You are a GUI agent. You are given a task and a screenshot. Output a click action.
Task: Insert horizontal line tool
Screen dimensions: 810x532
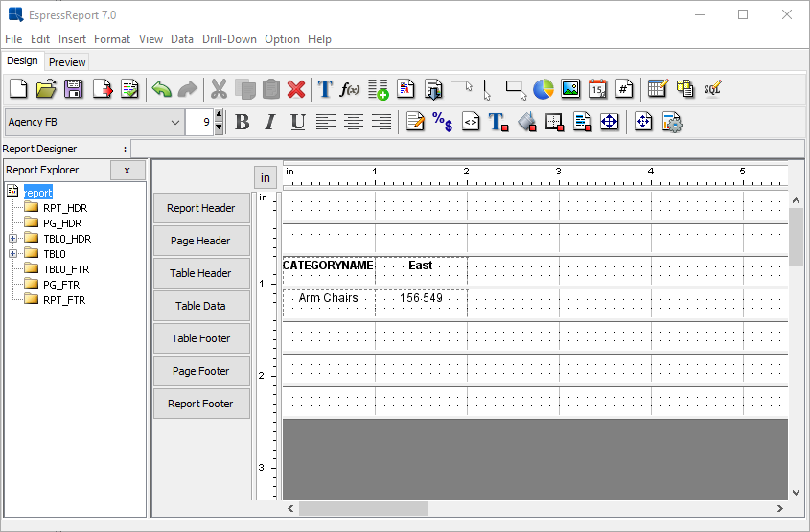click(x=461, y=85)
